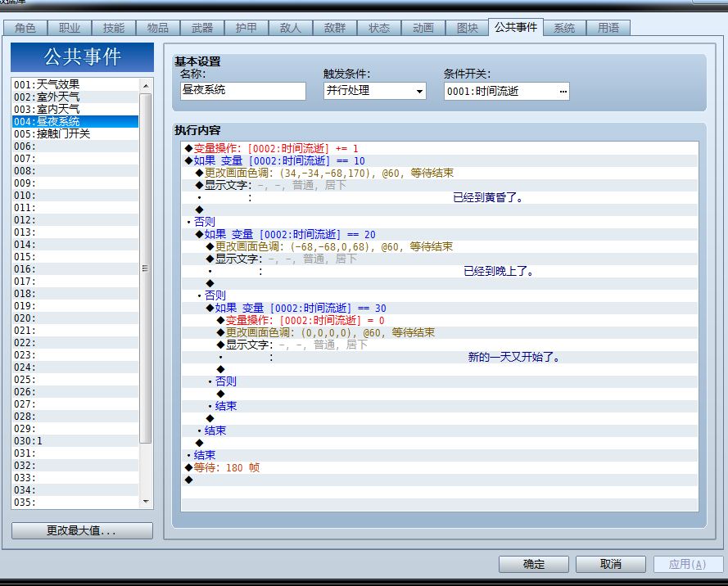This screenshot has width=728, height=586.
Task: Select the 变量操作 += 1 command line
Action: (439, 148)
